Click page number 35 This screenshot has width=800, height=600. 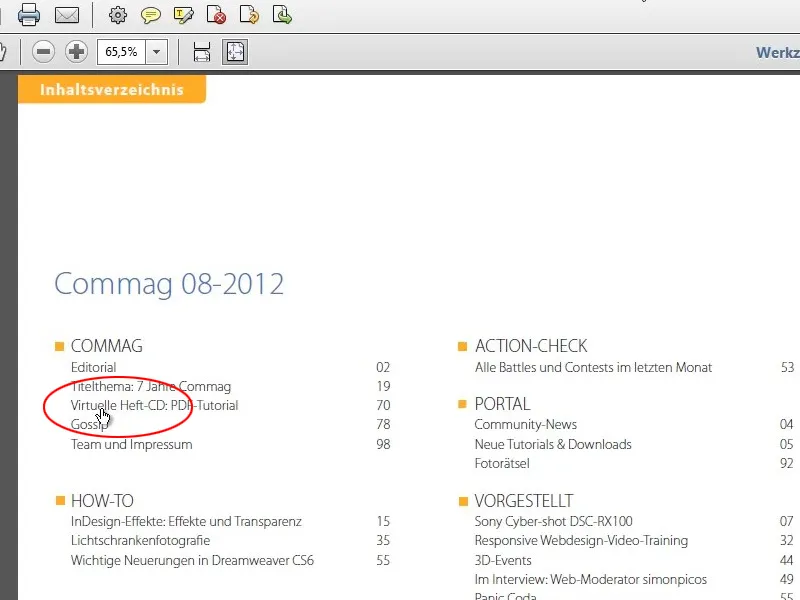tap(383, 540)
